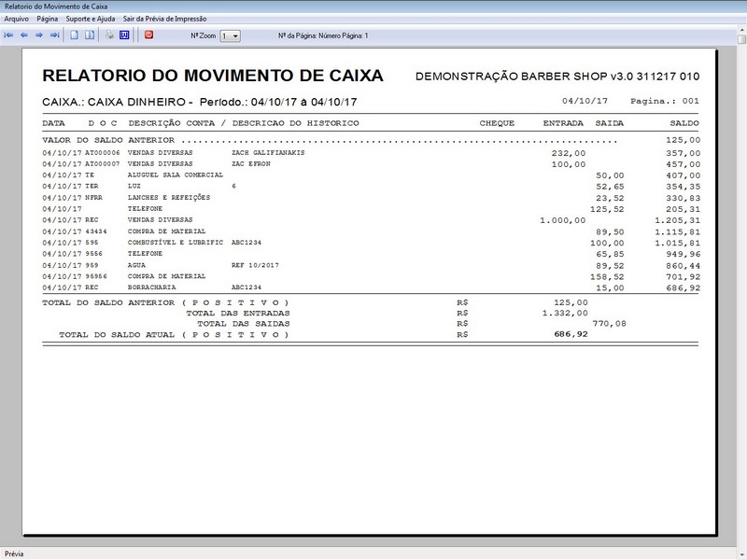The image size is (747, 560).
Task: Click CHEQUE column header
Action: pyautogui.click(x=497, y=123)
